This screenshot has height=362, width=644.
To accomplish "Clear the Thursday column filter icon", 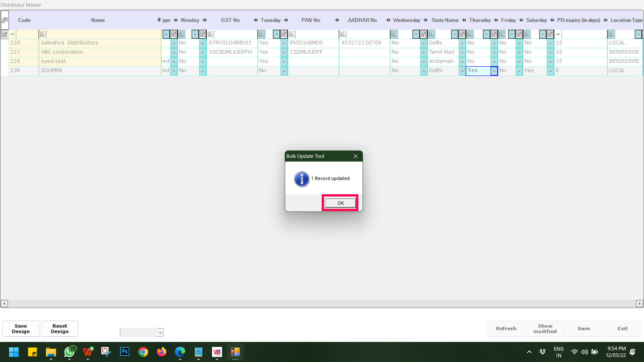I will [494, 34].
